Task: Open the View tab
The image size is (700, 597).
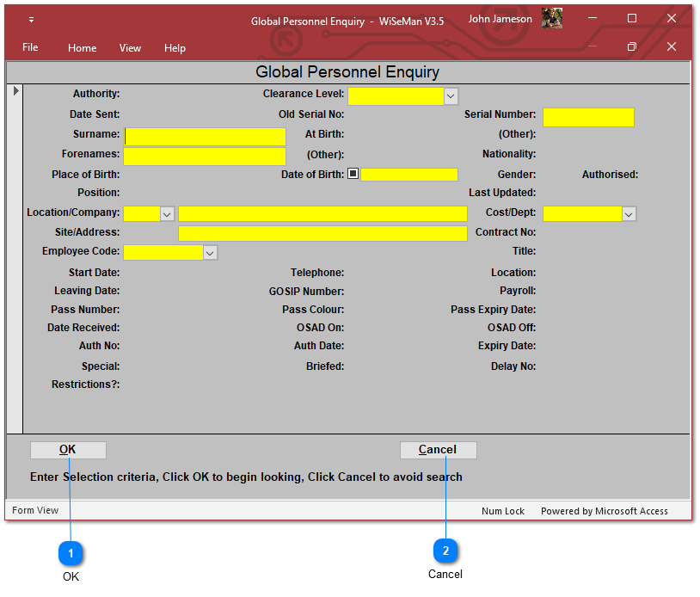Action: 130,48
